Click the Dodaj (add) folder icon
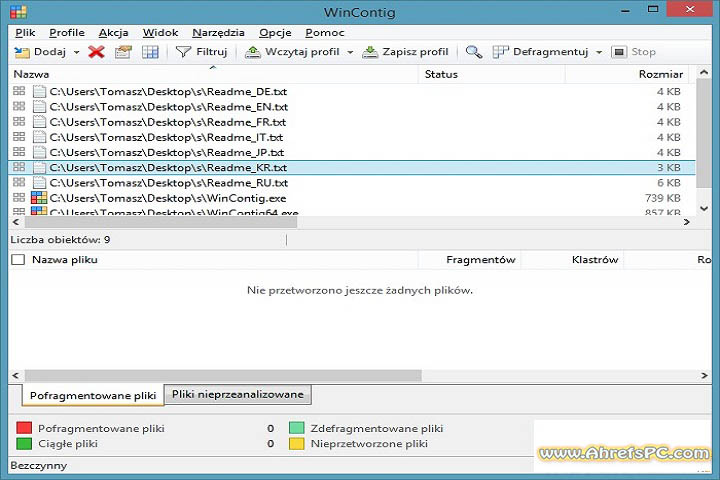 point(22,52)
